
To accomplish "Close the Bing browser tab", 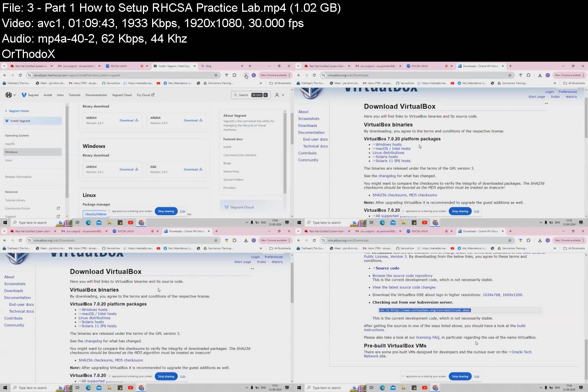I will 242,66.
